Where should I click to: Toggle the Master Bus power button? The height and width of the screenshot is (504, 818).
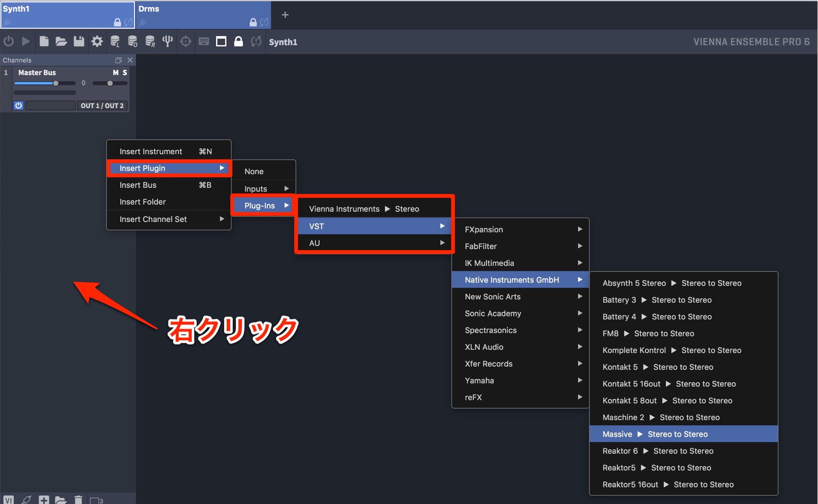tap(18, 106)
